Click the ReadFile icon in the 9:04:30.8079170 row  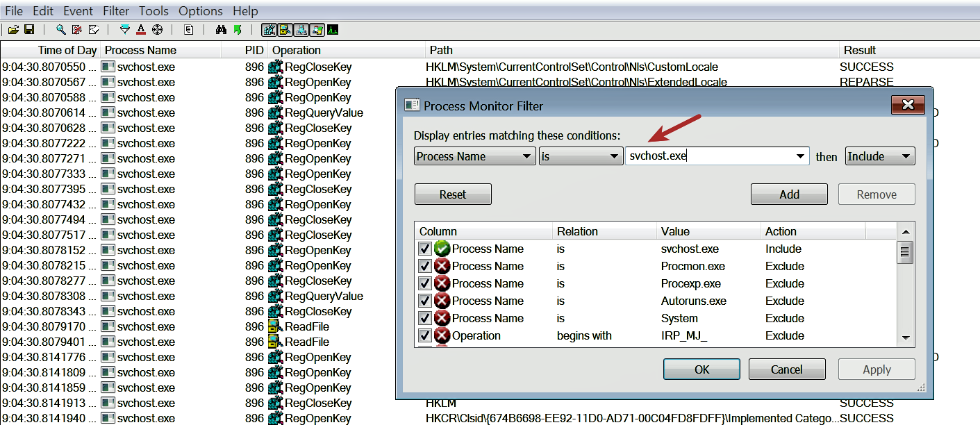[275, 326]
